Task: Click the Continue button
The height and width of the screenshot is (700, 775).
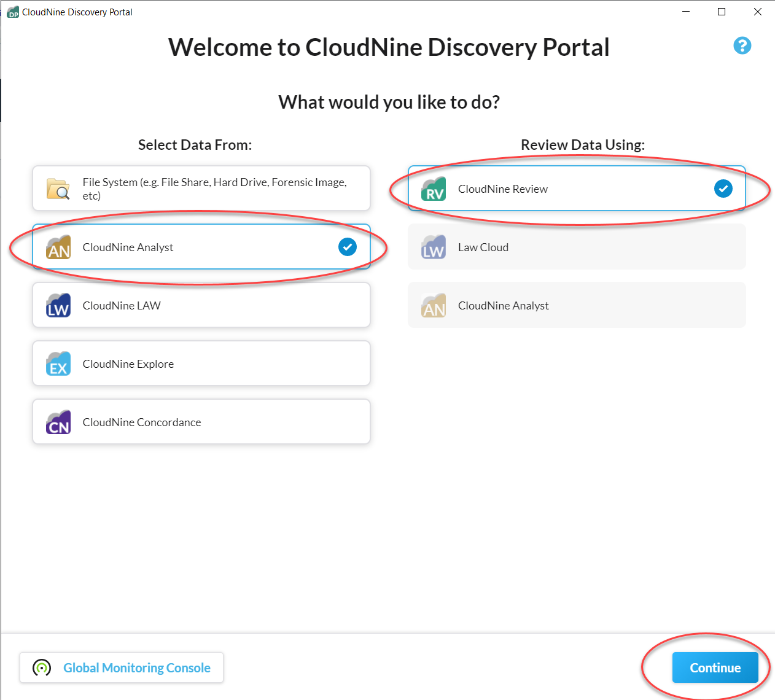Action: coord(715,667)
